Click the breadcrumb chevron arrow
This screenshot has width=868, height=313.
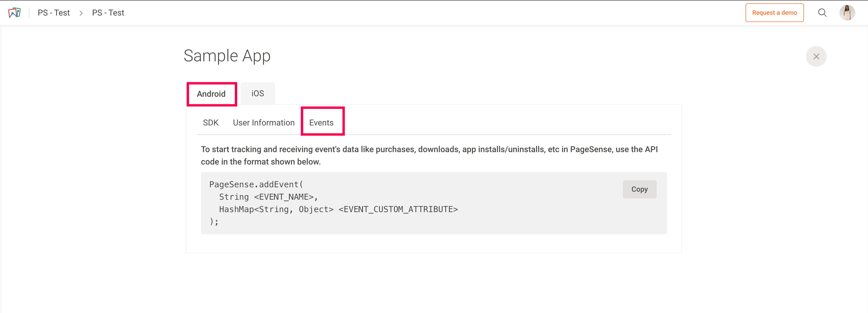point(81,13)
